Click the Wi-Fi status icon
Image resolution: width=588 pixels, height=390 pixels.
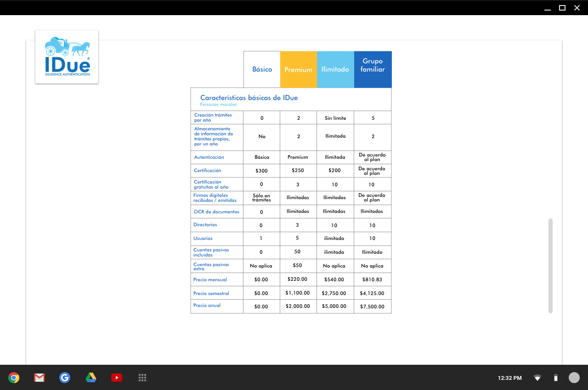click(537, 378)
